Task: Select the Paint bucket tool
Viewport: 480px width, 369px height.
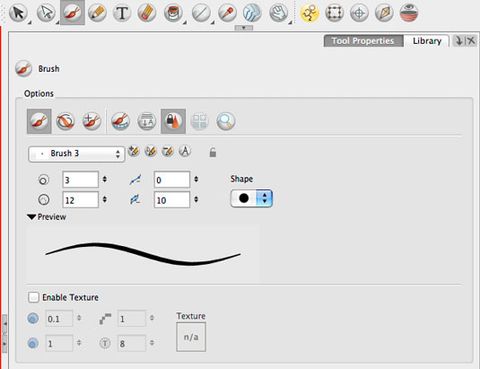Action: point(173,13)
